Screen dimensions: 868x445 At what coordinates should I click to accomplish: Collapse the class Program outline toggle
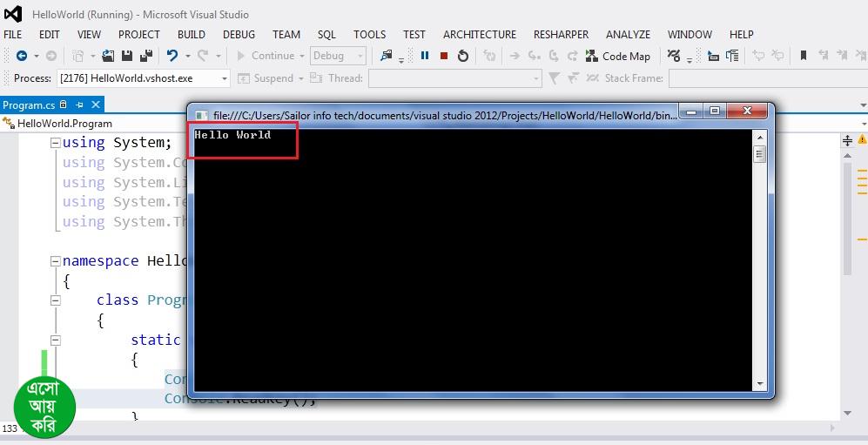(56, 300)
